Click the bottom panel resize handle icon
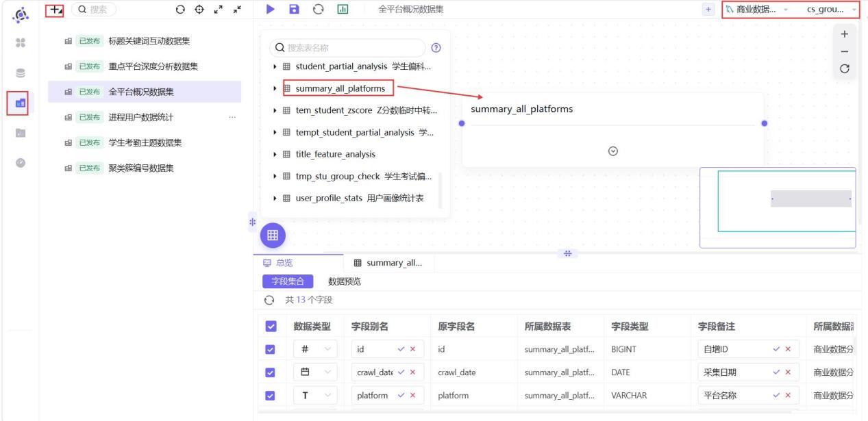868x421 pixels. pyautogui.click(x=567, y=253)
